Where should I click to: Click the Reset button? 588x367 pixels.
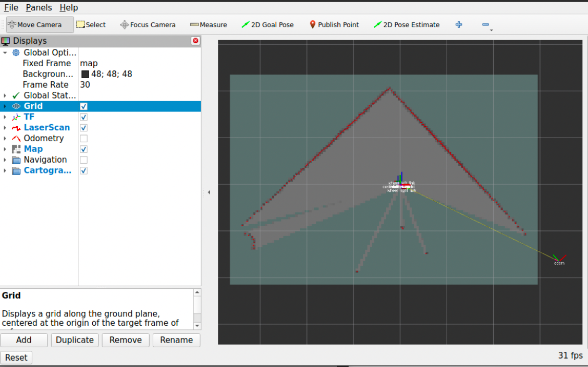[x=16, y=358]
